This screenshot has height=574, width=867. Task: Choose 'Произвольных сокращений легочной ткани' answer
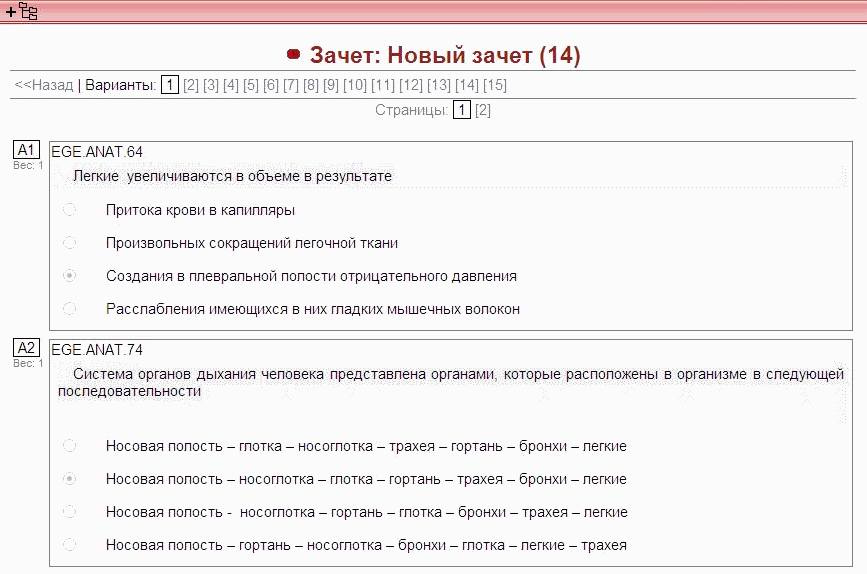click(69, 243)
